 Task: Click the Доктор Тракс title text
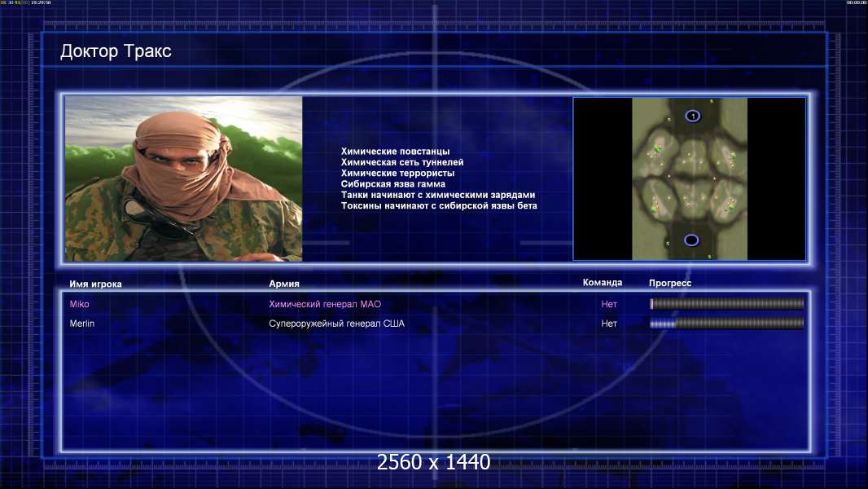tap(116, 51)
